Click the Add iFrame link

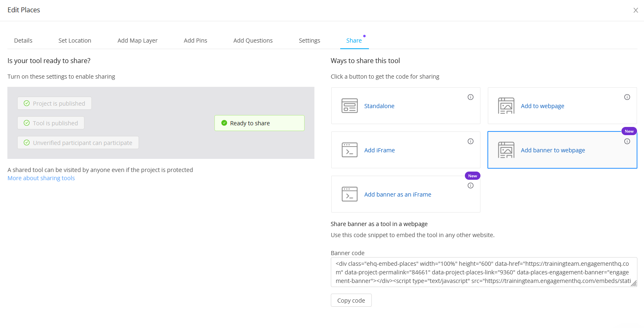click(380, 150)
